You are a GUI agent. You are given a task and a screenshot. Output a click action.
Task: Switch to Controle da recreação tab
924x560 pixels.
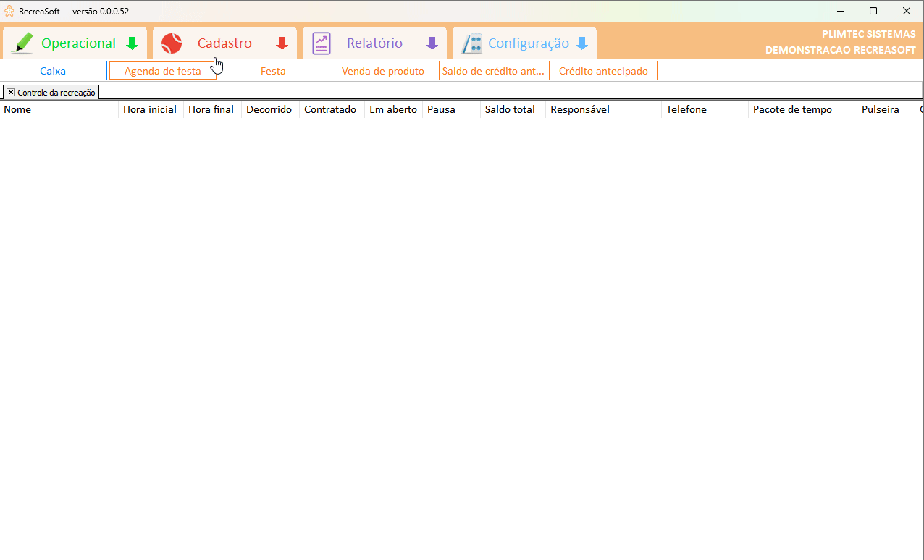(56, 93)
